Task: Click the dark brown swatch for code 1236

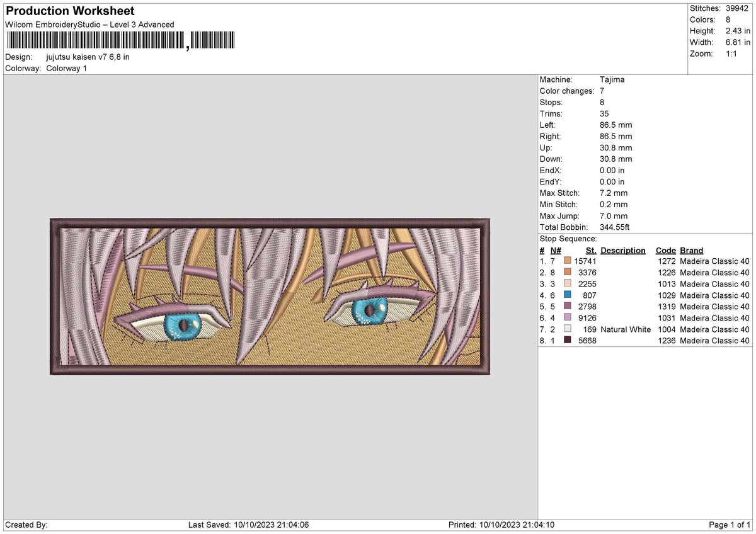Action: (x=568, y=341)
